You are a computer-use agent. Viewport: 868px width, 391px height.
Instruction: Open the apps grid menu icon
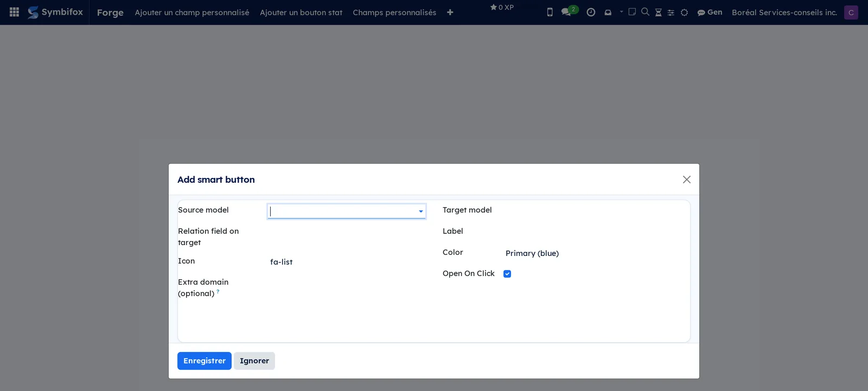pos(15,12)
